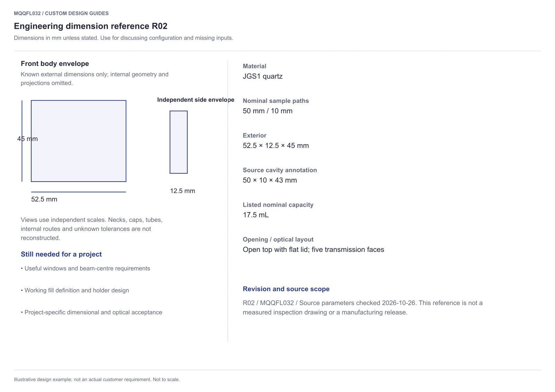Select 'Open top with flat lid; five transmission faces'

[314, 250]
